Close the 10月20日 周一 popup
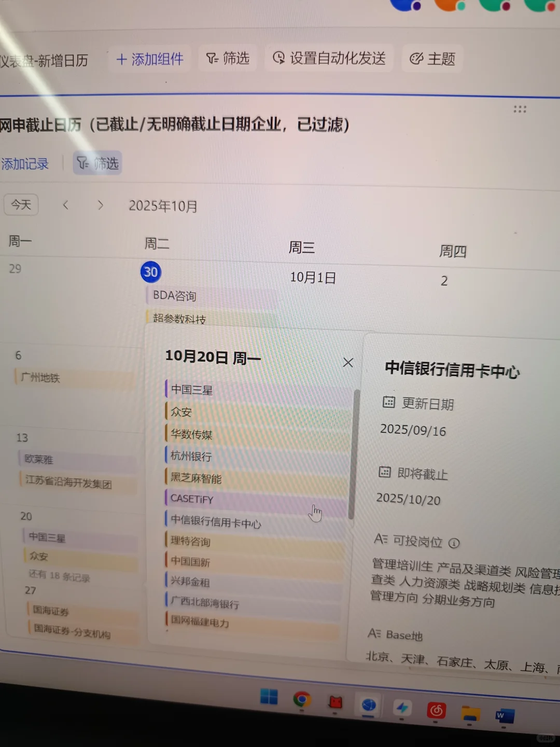Image resolution: width=560 pixels, height=747 pixels. tap(348, 363)
